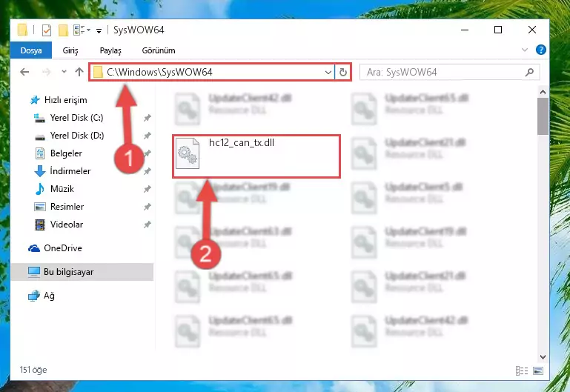Click the pin icon next to Yerel Disk (C:)
This screenshot has height=392, width=570.
pyautogui.click(x=147, y=118)
